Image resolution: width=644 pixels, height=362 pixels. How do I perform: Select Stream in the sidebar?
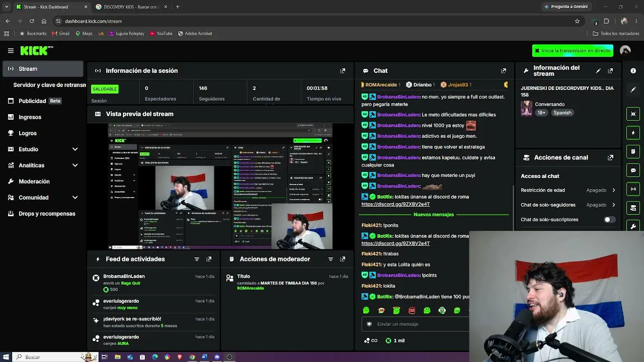coord(43,69)
